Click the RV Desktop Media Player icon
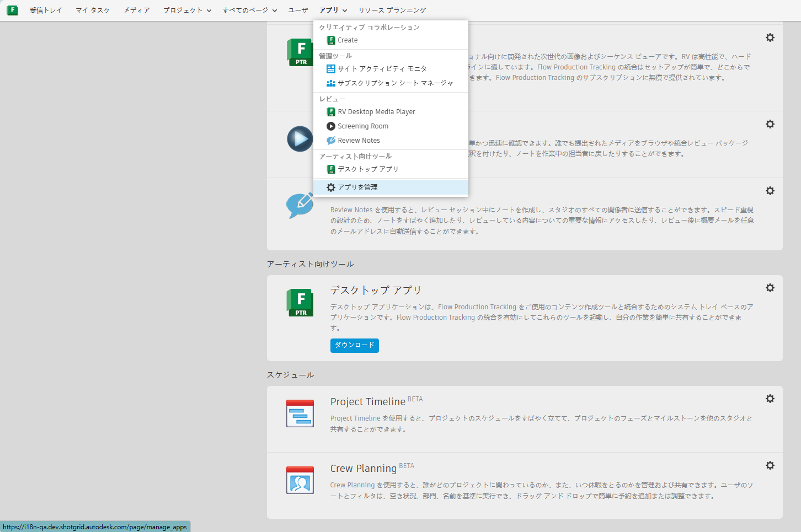The height and width of the screenshot is (532, 801). 331,112
